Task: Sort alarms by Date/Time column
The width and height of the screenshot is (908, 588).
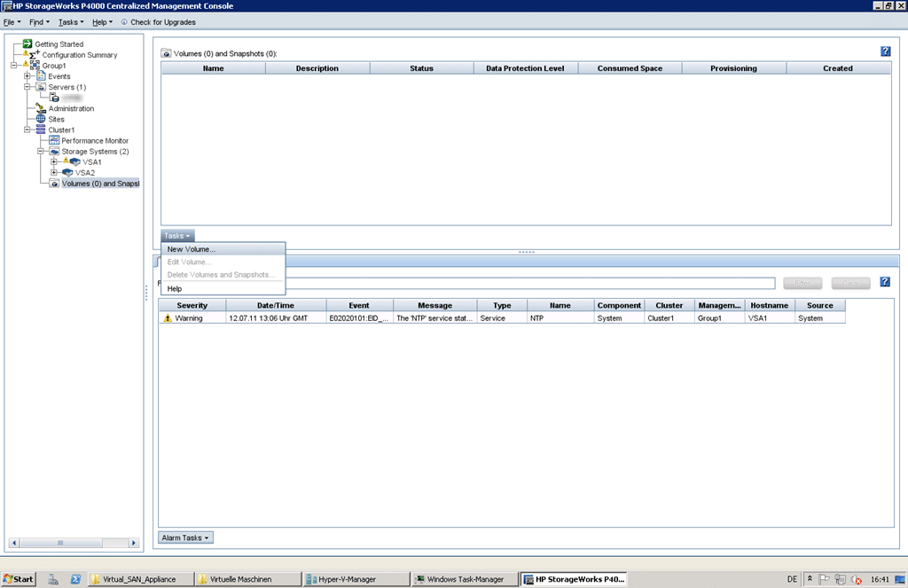Action: point(276,305)
